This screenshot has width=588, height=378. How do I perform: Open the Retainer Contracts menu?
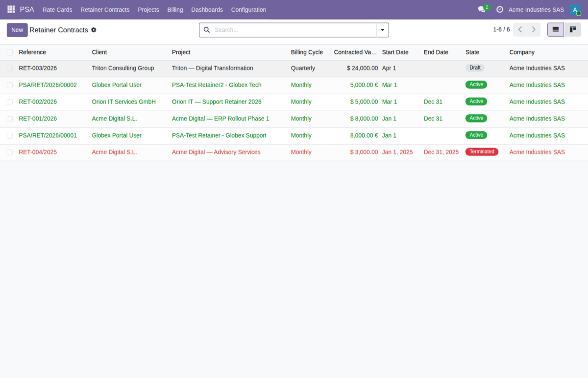(x=105, y=9)
